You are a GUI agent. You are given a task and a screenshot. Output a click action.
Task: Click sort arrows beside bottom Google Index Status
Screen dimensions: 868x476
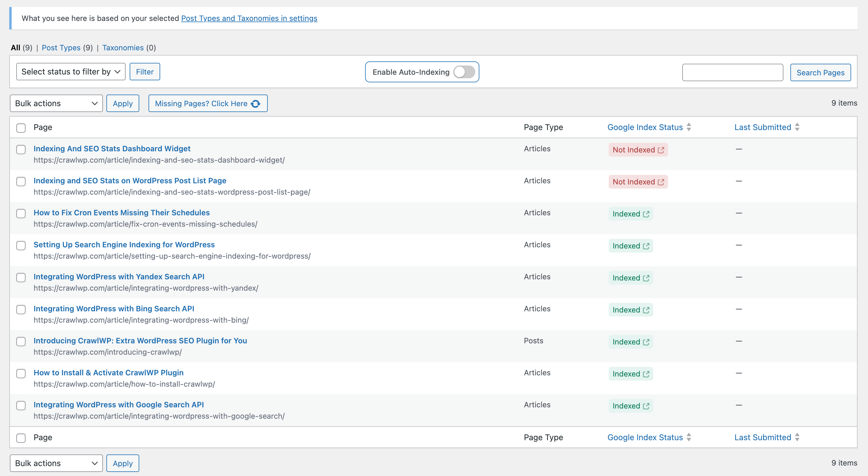tap(689, 437)
